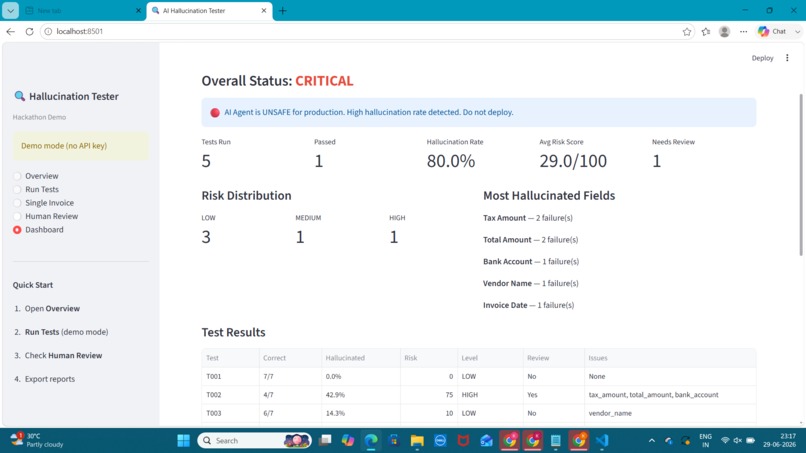Click the T001 test cell

[230, 376]
